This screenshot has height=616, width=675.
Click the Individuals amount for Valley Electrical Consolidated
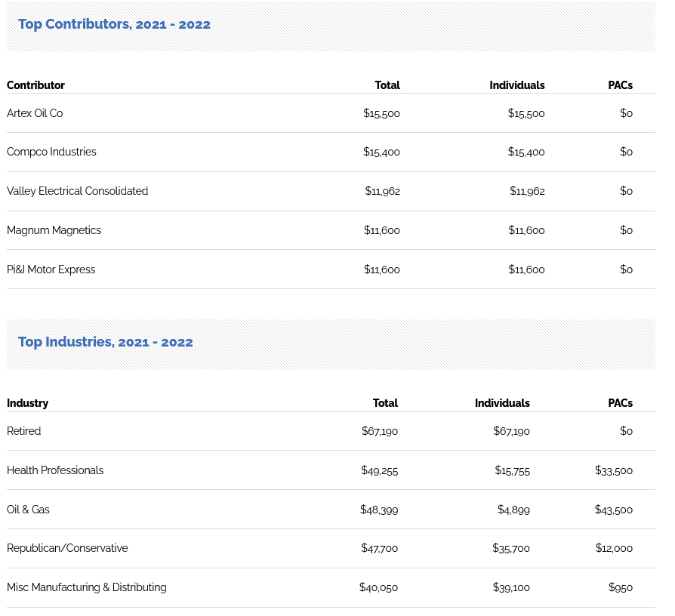[x=527, y=191]
